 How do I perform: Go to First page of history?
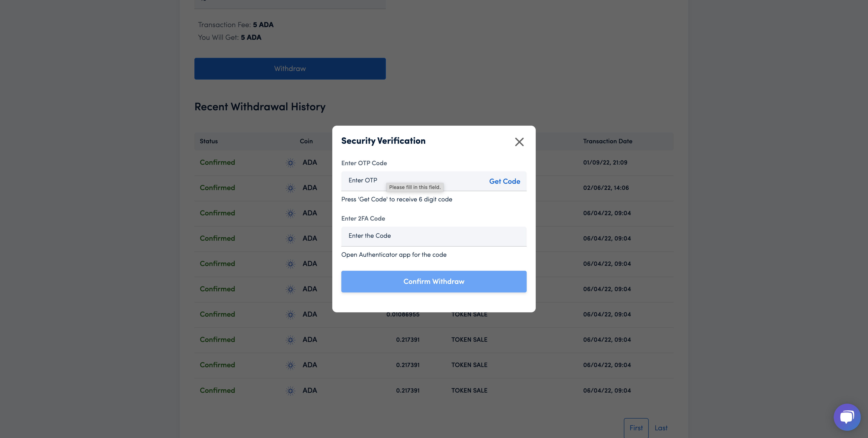click(x=636, y=428)
